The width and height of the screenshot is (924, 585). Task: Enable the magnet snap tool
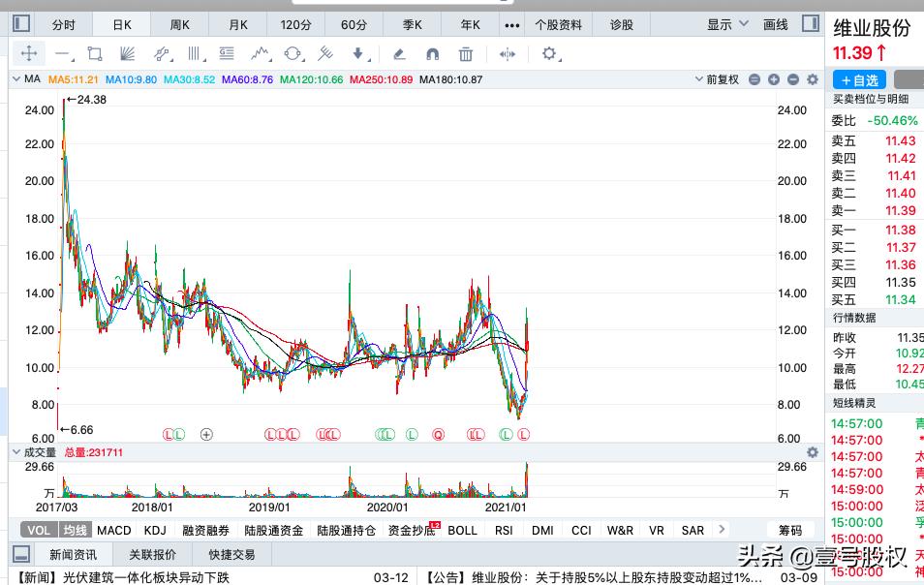(432, 54)
